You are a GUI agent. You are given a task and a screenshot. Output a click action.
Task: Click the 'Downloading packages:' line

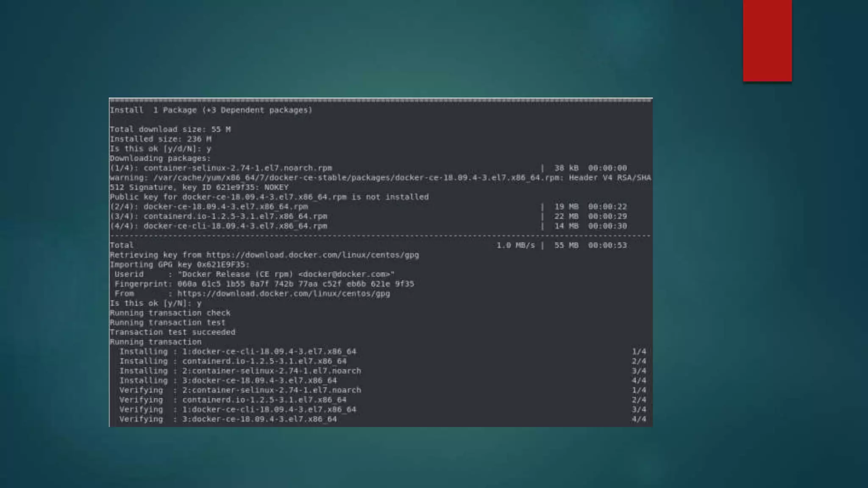(160, 158)
